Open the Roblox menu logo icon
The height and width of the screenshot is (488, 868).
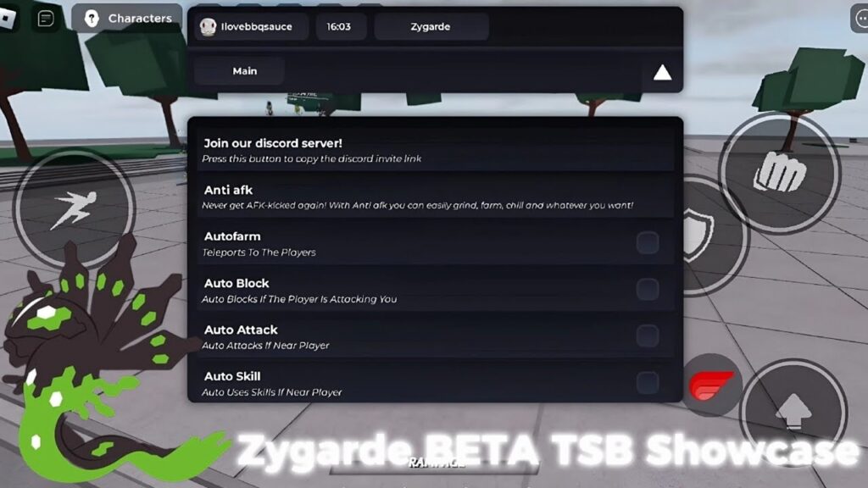(7, 19)
